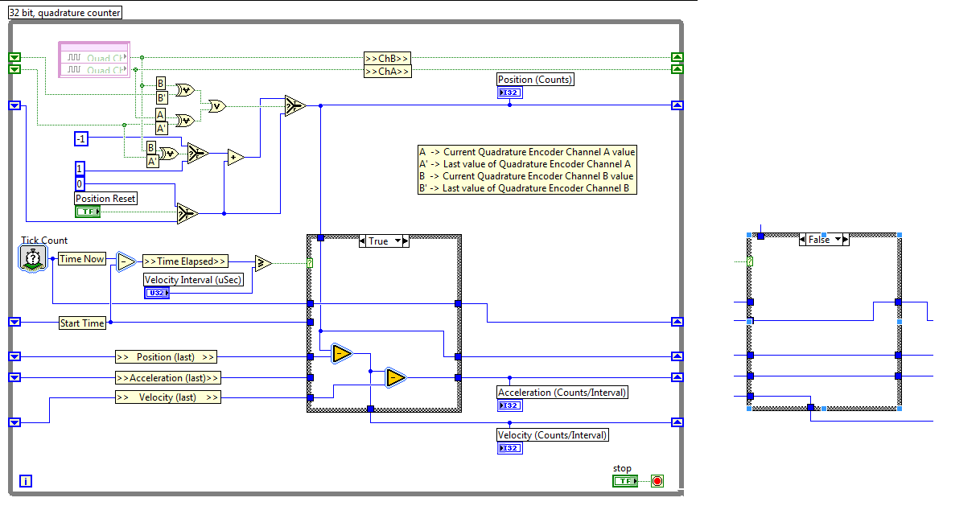Select the OR gate combining the two XOR outputs
This screenshot has width=980, height=506.
coord(216,105)
